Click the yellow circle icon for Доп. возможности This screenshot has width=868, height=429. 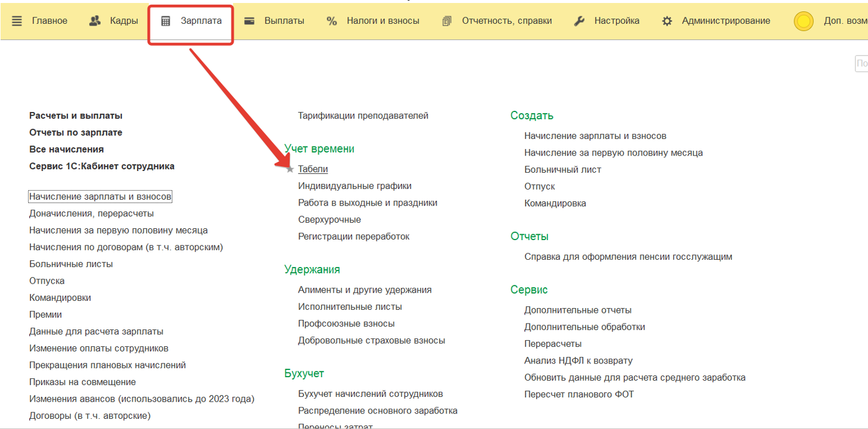804,21
